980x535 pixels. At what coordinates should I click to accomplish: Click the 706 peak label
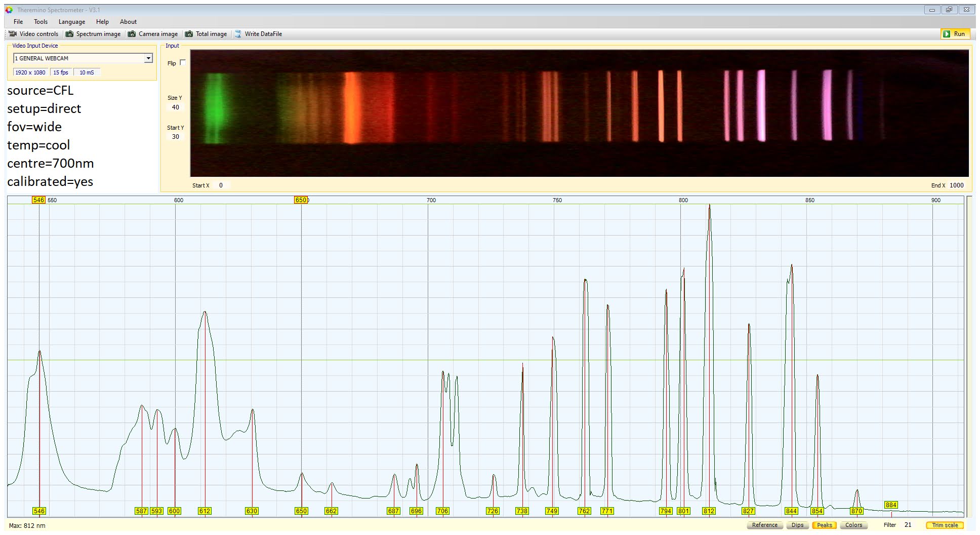[442, 511]
